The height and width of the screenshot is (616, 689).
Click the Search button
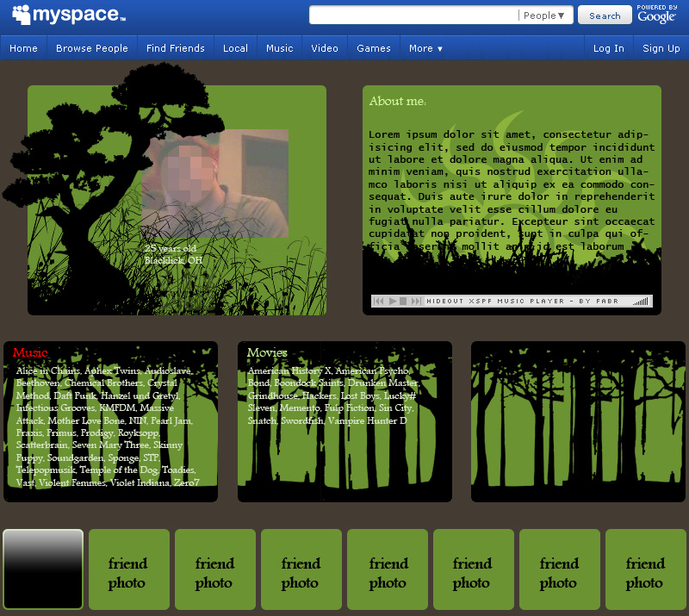click(605, 16)
